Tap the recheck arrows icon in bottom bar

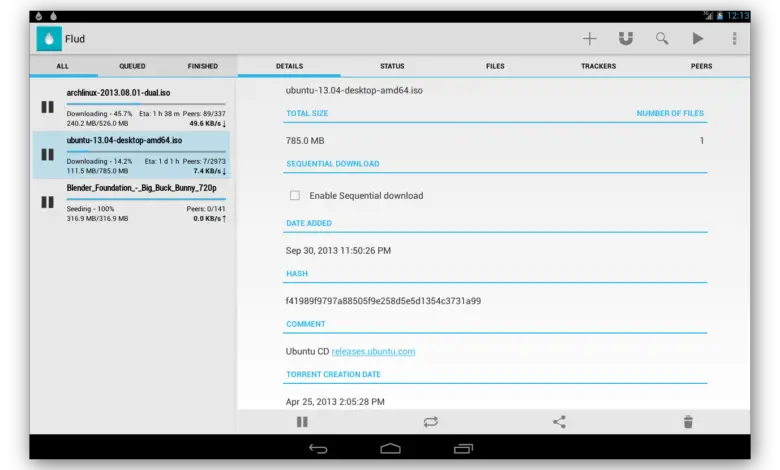[x=431, y=422]
